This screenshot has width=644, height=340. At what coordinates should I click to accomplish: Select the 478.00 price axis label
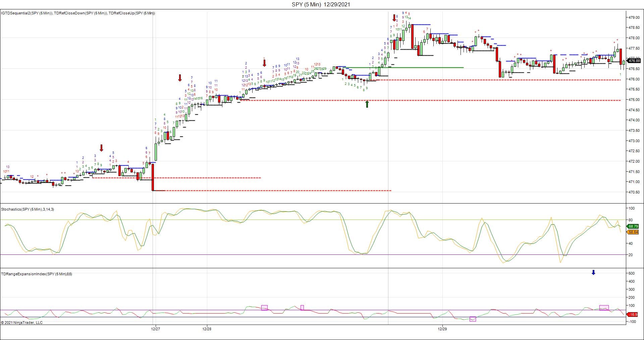click(634, 38)
